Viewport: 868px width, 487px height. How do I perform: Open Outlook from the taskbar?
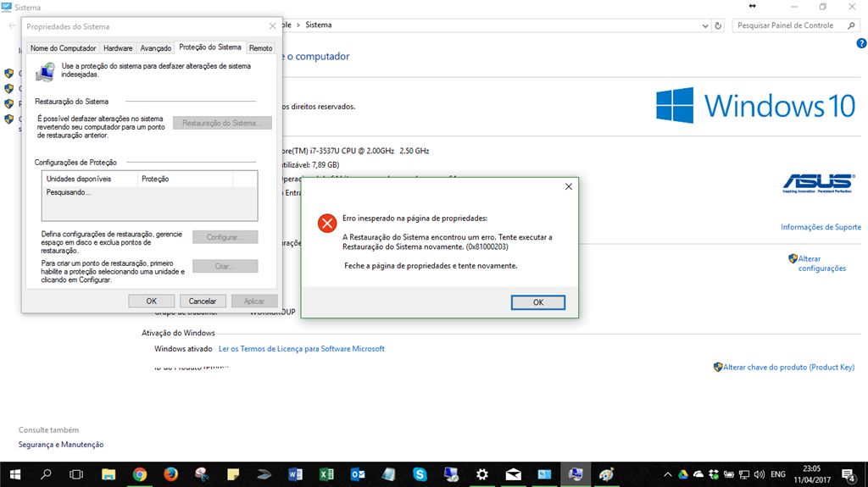pyautogui.click(x=358, y=474)
